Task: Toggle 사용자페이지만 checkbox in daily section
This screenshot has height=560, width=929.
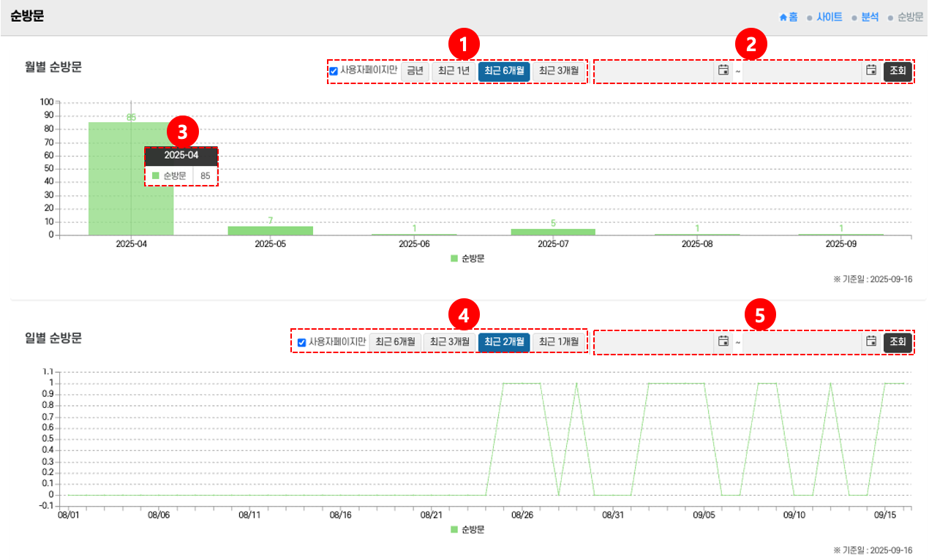Action: click(x=301, y=342)
